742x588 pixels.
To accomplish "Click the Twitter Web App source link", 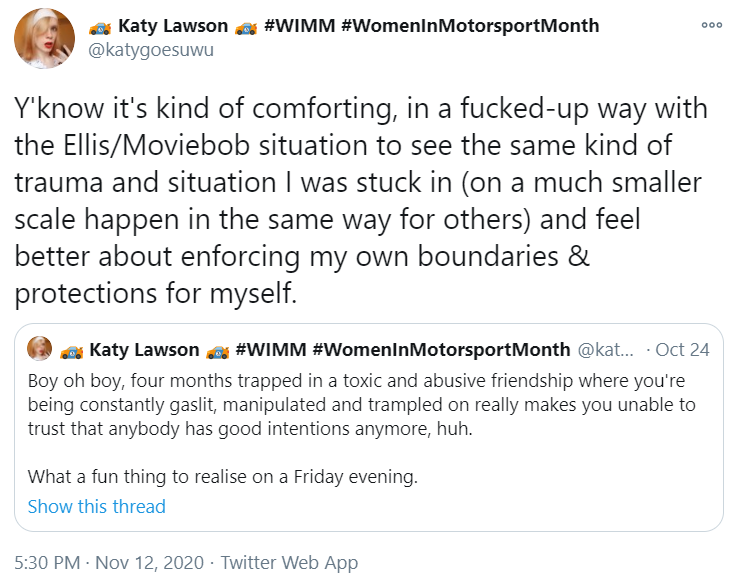I will coord(289,563).
